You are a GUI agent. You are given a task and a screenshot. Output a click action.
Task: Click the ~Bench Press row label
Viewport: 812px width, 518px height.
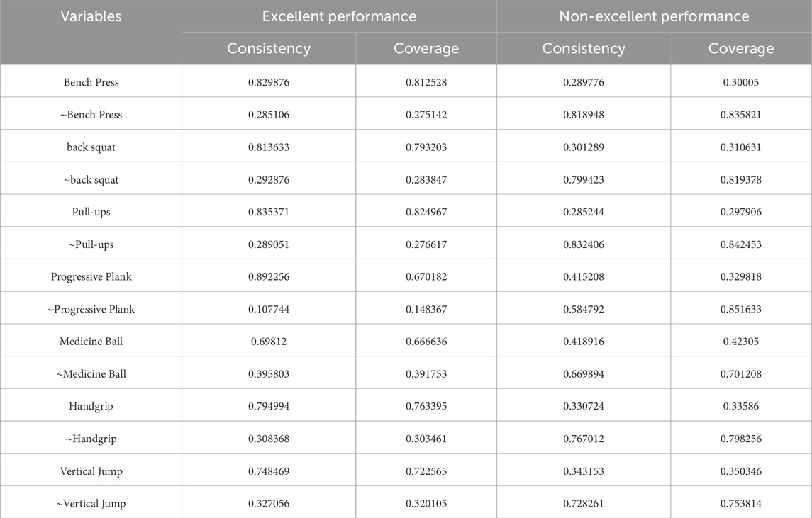coord(91,115)
